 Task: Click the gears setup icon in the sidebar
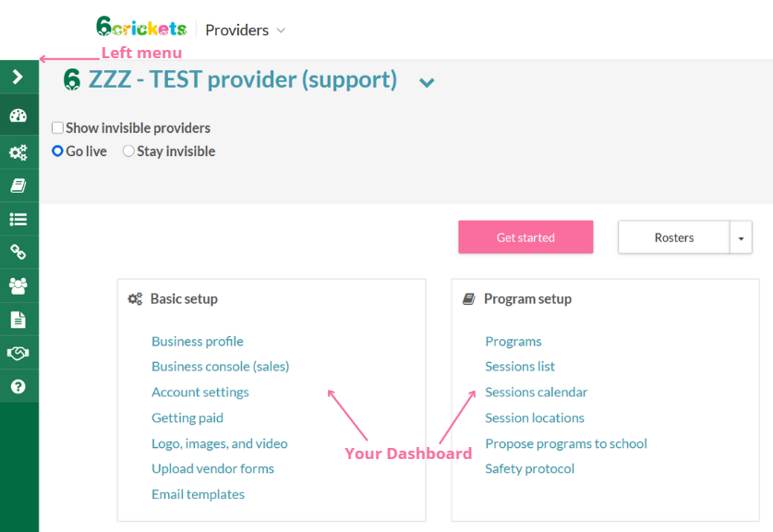(x=18, y=152)
